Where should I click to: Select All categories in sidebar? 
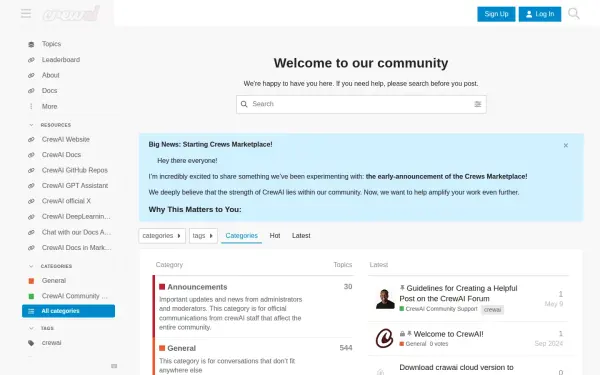68,311
